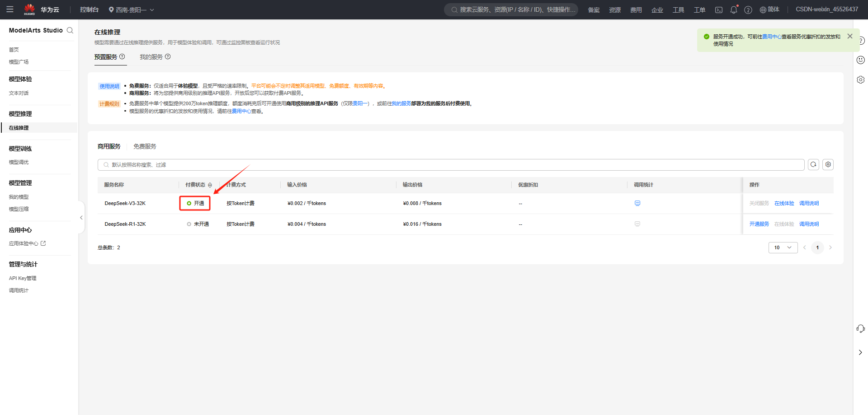Open the notifications bell

pyautogui.click(x=734, y=9)
